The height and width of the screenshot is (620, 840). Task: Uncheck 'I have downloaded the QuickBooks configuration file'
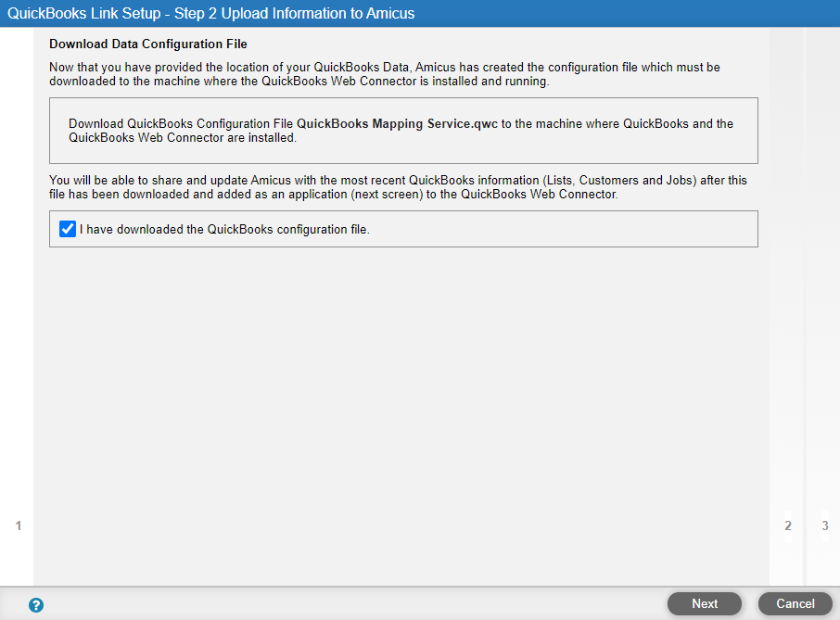point(68,229)
